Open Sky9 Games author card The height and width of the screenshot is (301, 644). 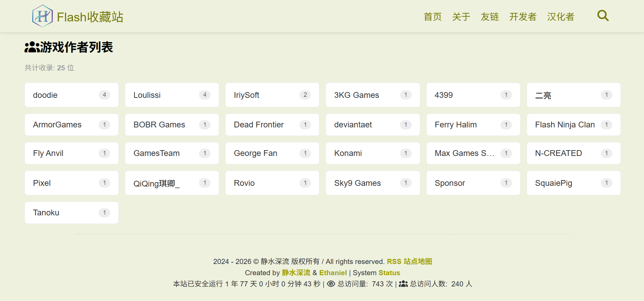coord(373,183)
